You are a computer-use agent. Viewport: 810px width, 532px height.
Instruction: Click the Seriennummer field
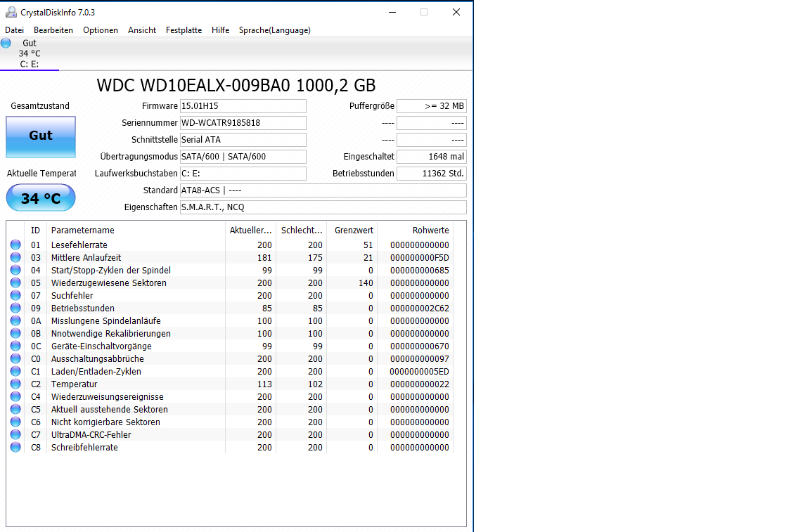point(243,123)
